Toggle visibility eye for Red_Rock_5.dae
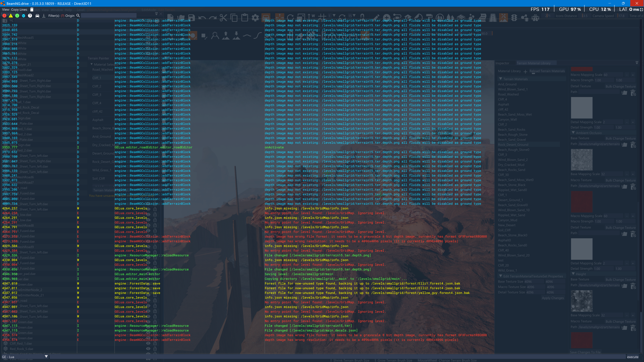Image resolution: width=644 pixels, height=362 pixels. tap(148, 349)
